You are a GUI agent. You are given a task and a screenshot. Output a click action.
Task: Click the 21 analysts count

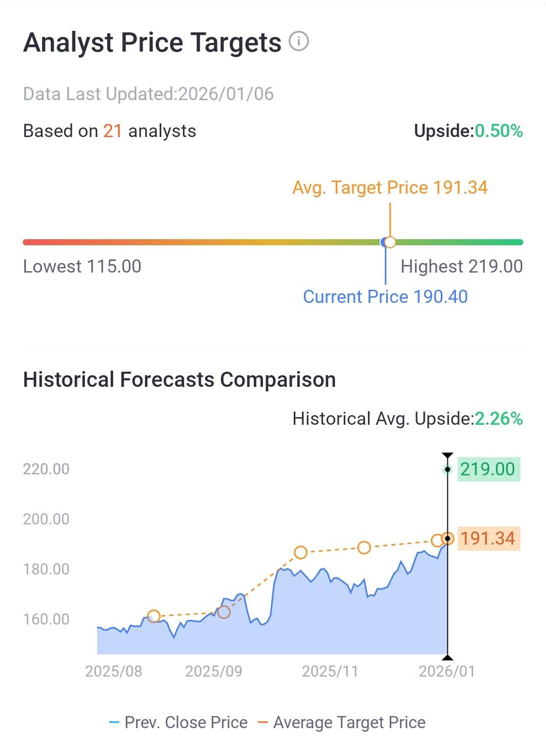[112, 131]
